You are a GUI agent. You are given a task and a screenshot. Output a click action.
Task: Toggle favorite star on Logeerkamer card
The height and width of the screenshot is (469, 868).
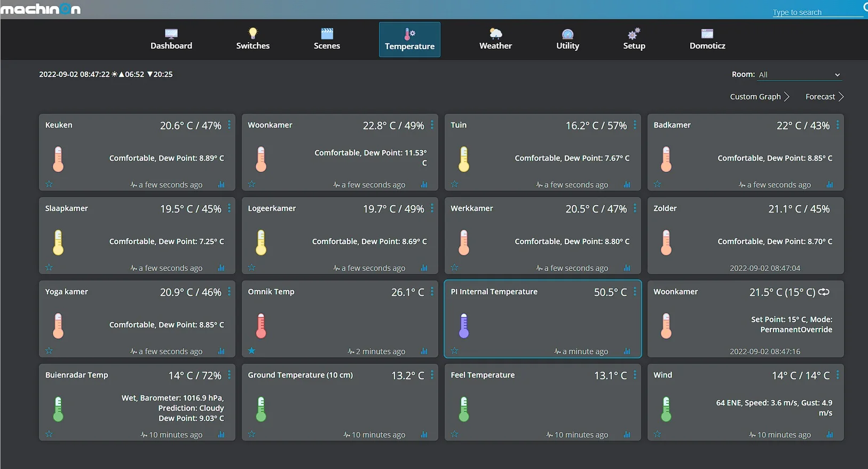click(x=252, y=268)
